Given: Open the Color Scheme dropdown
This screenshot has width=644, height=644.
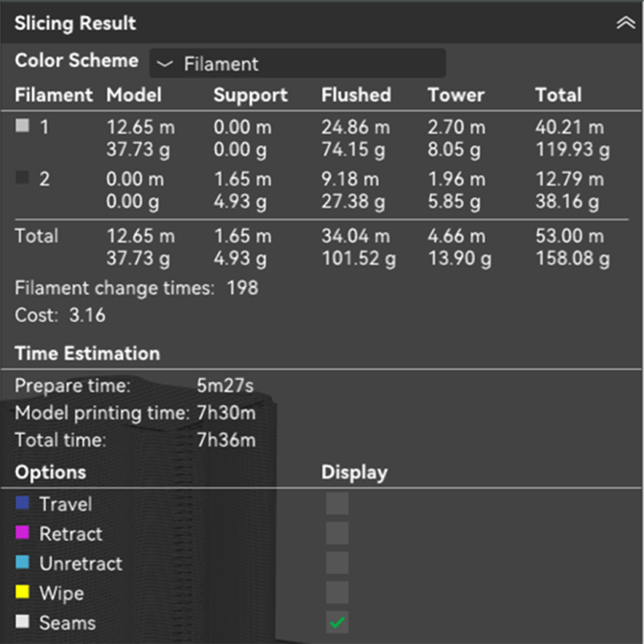Looking at the screenshot, I should pyautogui.click(x=297, y=64).
